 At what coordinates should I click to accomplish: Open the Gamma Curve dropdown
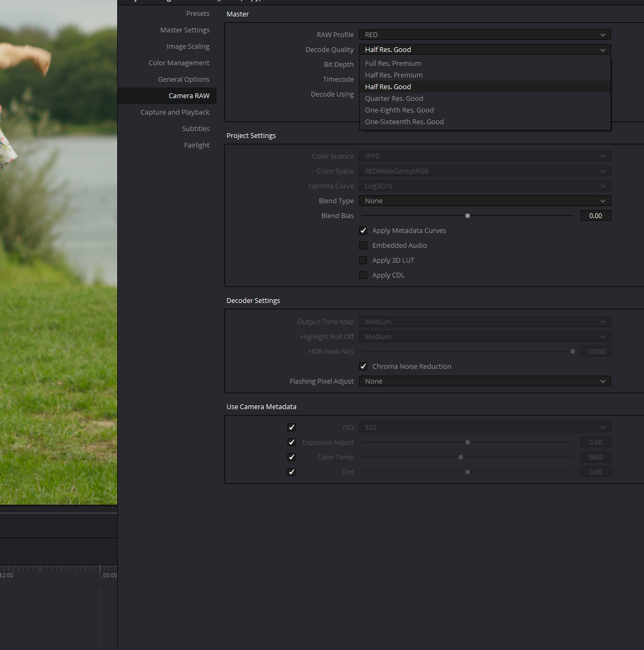tap(485, 186)
